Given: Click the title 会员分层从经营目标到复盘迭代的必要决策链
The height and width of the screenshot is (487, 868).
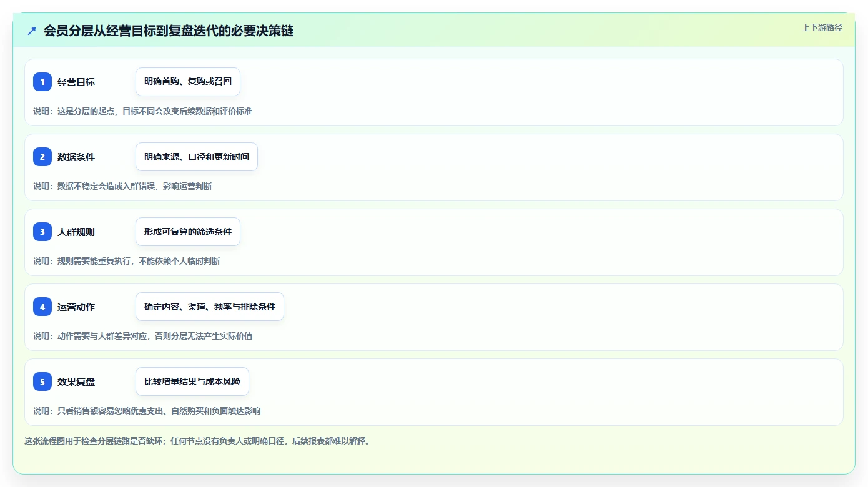Looking at the screenshot, I should point(169,31).
